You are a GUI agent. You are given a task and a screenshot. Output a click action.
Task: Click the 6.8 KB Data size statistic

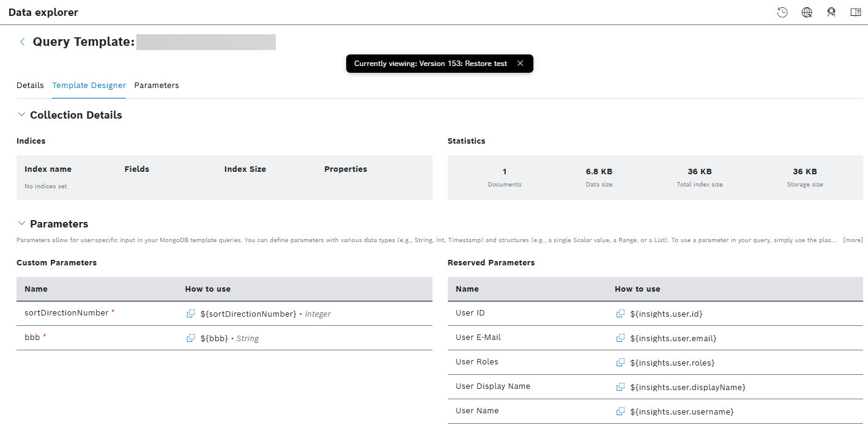tap(599, 177)
